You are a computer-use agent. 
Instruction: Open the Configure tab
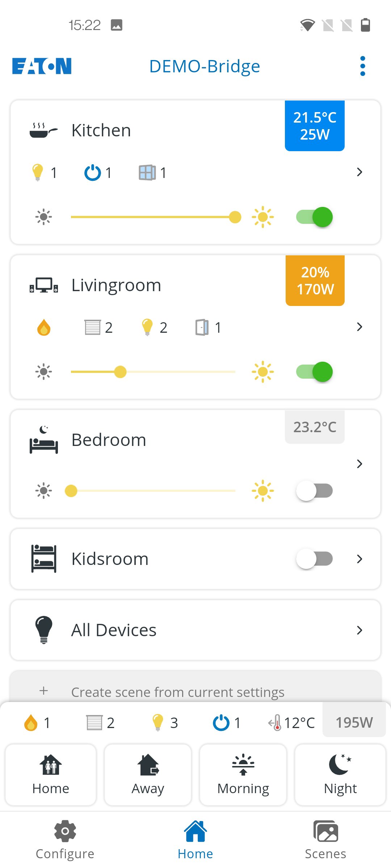[65, 840]
